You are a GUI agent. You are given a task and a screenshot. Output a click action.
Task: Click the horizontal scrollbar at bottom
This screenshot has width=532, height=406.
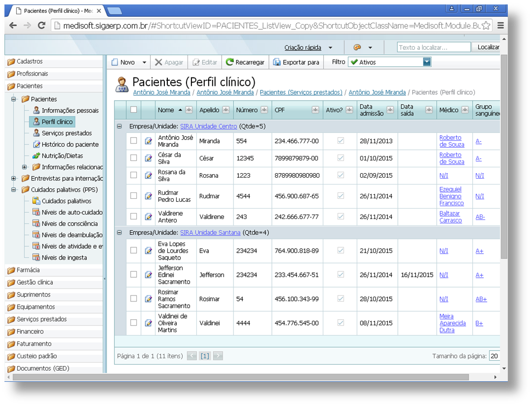(x=240, y=377)
